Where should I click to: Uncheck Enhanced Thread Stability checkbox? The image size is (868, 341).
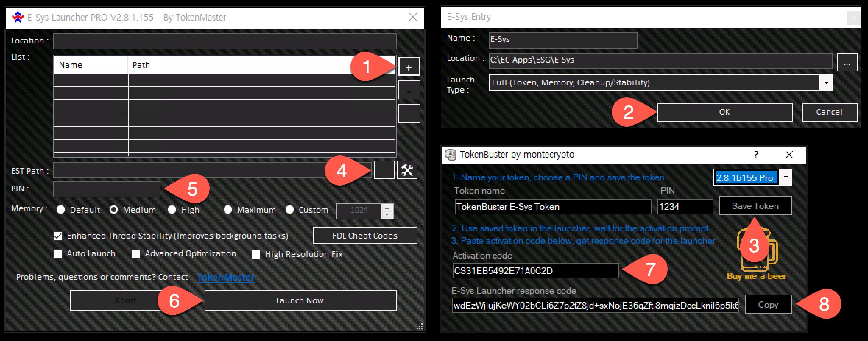[58, 236]
